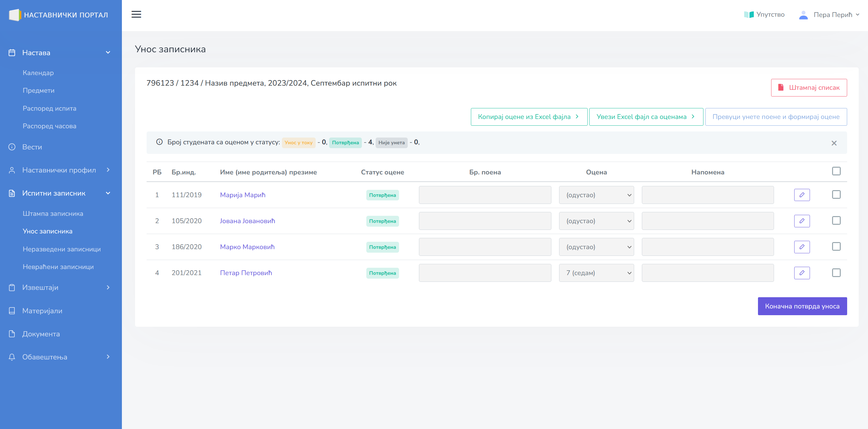The image size is (868, 429).
Task: Check the checkbox for Јована Јовановић row
Action: point(836,221)
